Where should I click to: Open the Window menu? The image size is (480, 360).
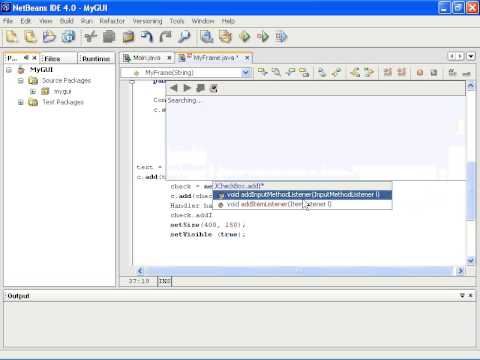(x=203, y=21)
